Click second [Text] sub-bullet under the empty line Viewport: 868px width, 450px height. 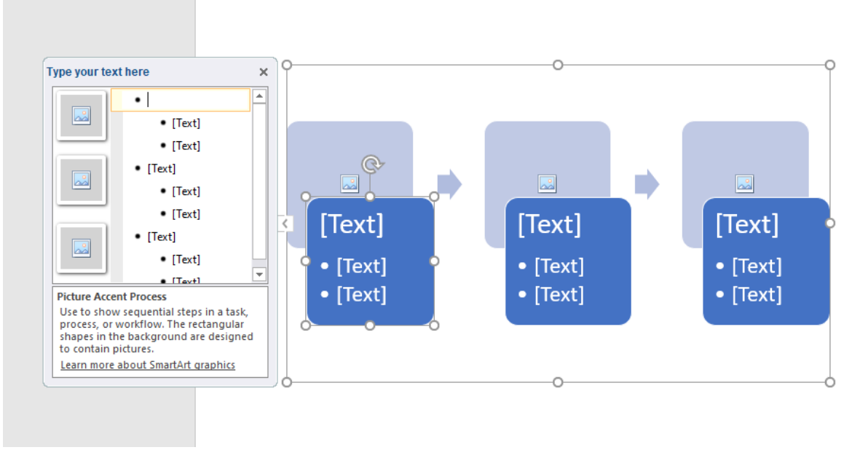coord(186,146)
